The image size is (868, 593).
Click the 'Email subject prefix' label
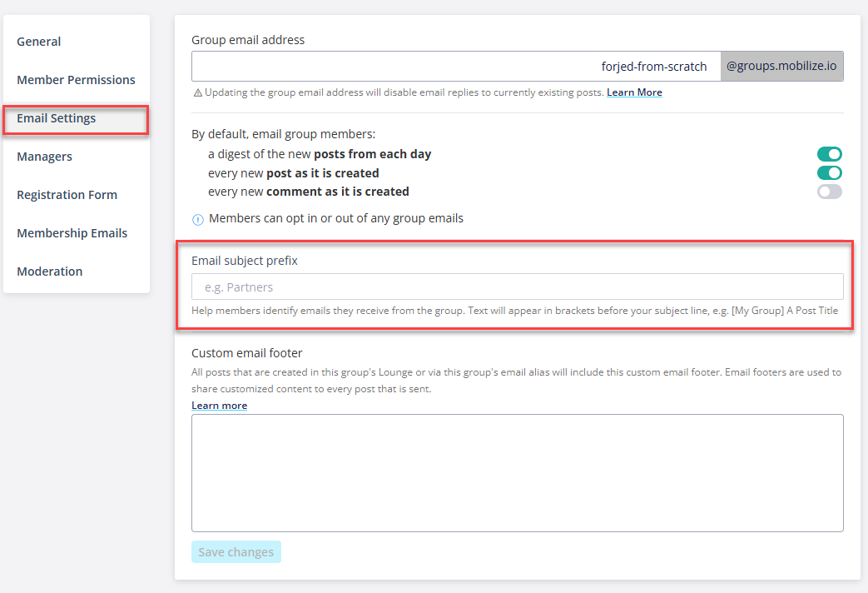(x=245, y=261)
